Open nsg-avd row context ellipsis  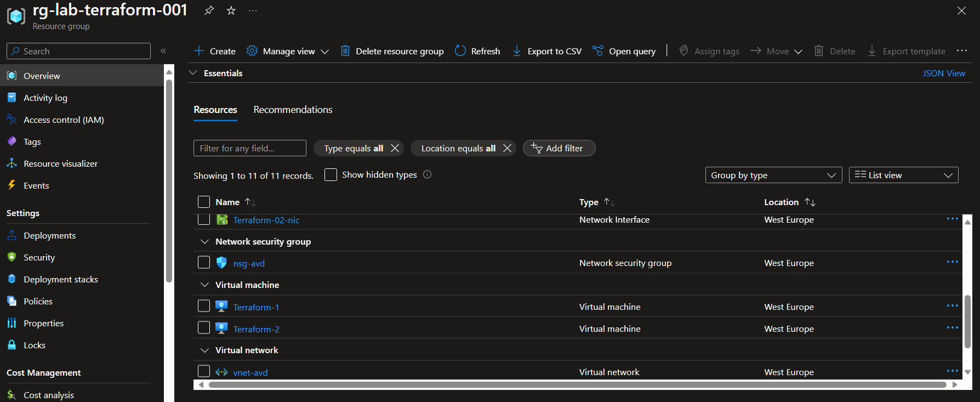953,262
